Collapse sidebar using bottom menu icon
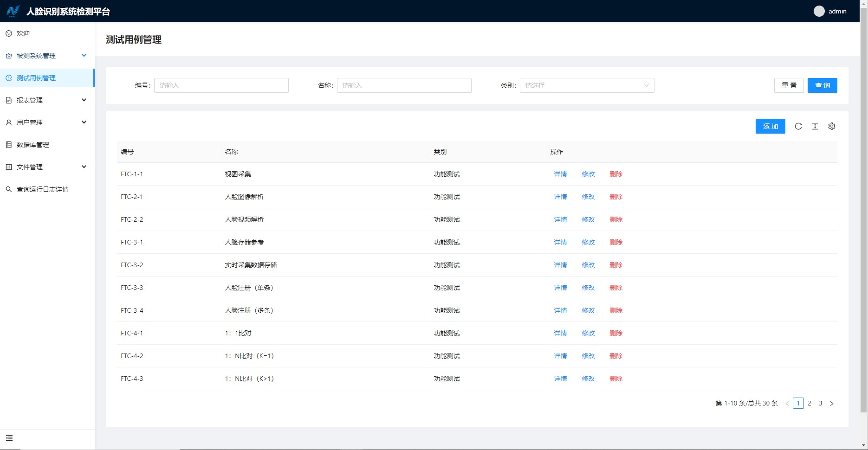The height and width of the screenshot is (450, 868). (x=9, y=438)
